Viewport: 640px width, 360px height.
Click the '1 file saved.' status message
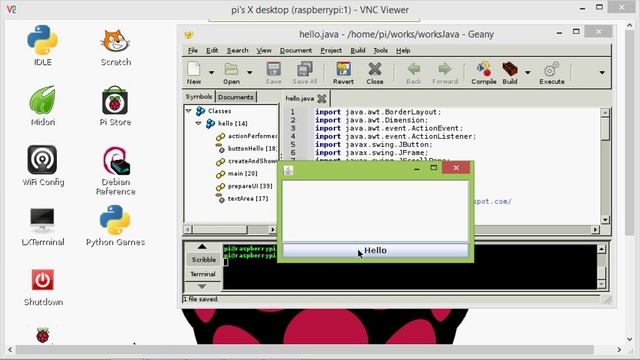200,299
